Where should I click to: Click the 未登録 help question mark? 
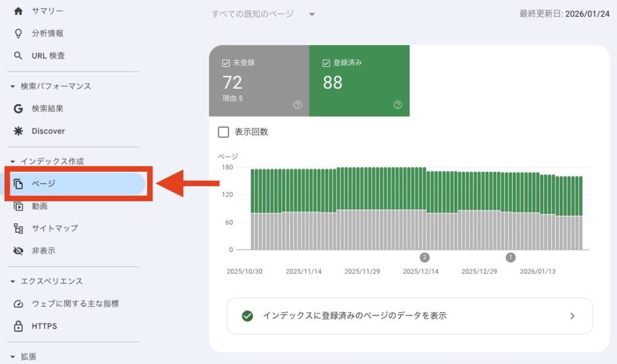click(x=297, y=105)
